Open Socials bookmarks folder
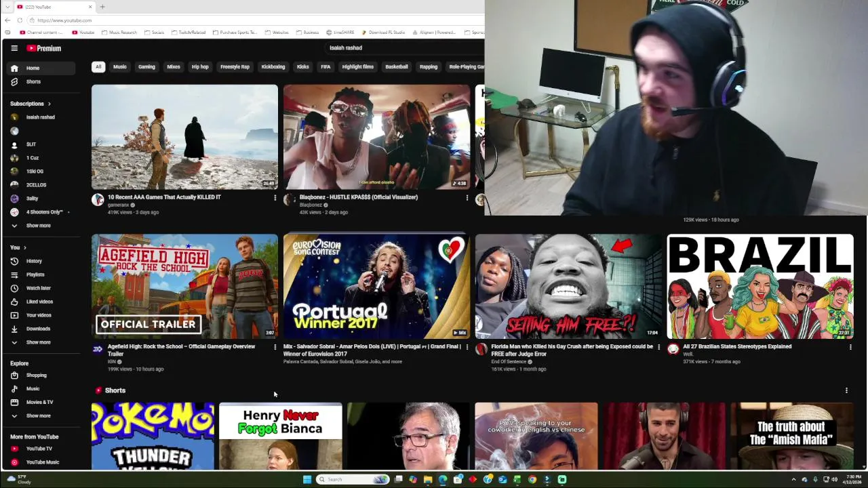The image size is (868, 488). [x=154, y=33]
